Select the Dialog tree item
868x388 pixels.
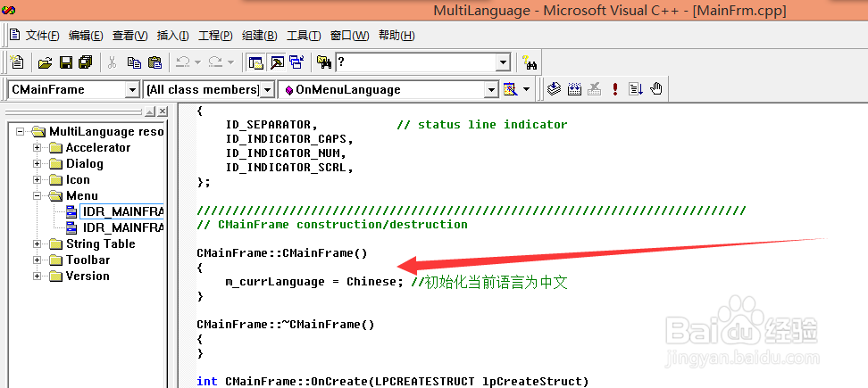[84, 163]
